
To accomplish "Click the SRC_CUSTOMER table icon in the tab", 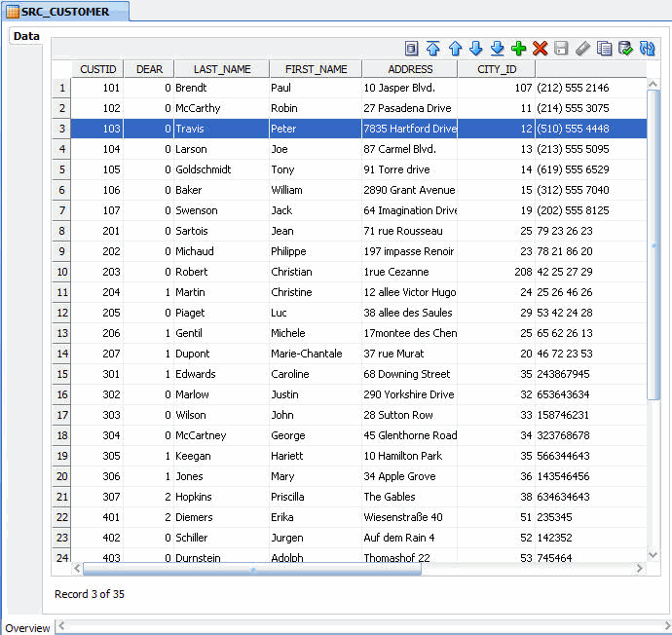I will [x=13, y=12].
